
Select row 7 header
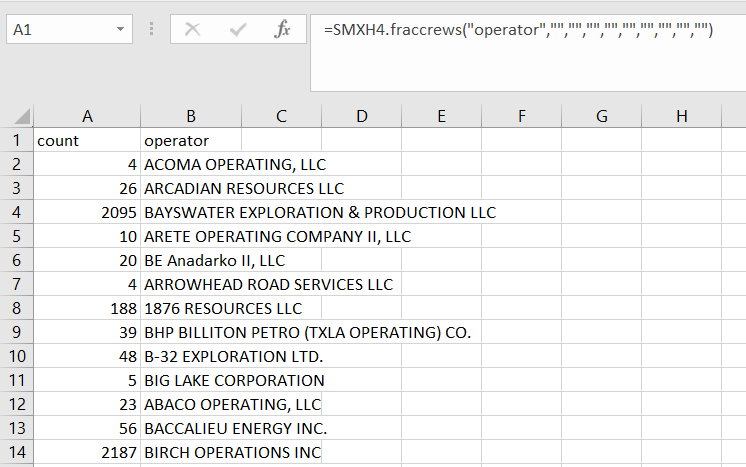[x=17, y=284]
